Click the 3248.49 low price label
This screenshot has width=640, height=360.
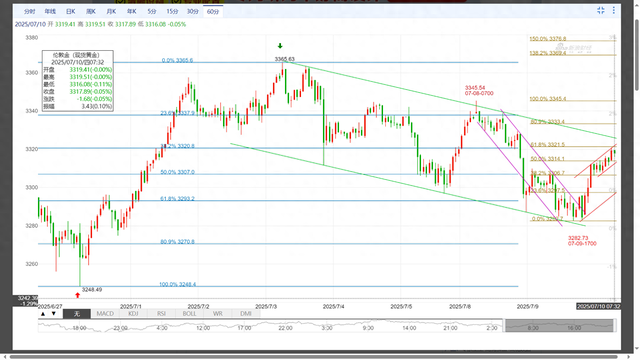(92, 290)
